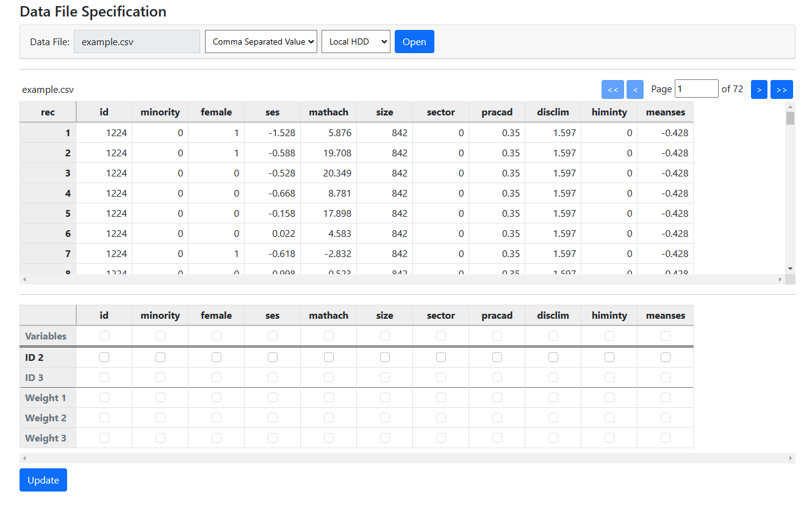This screenshot has width=812, height=508.
Task: Enable ID 2 checkbox for meanses
Action: click(x=666, y=357)
